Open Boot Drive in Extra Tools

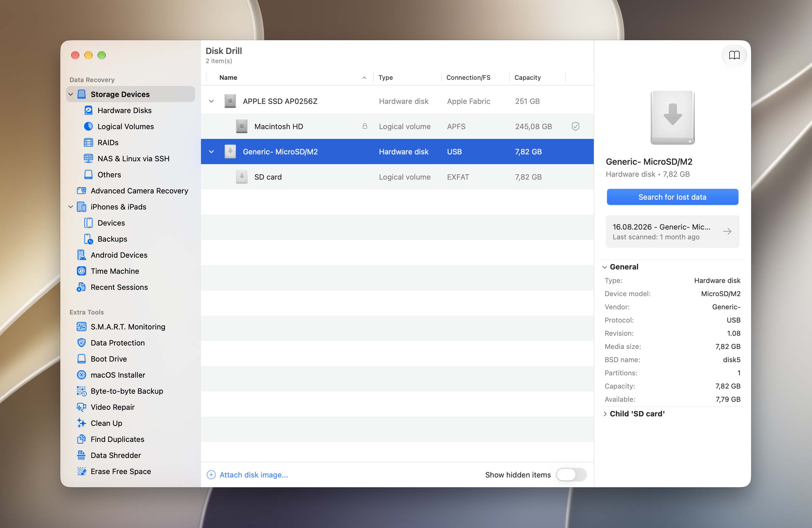[109, 359]
